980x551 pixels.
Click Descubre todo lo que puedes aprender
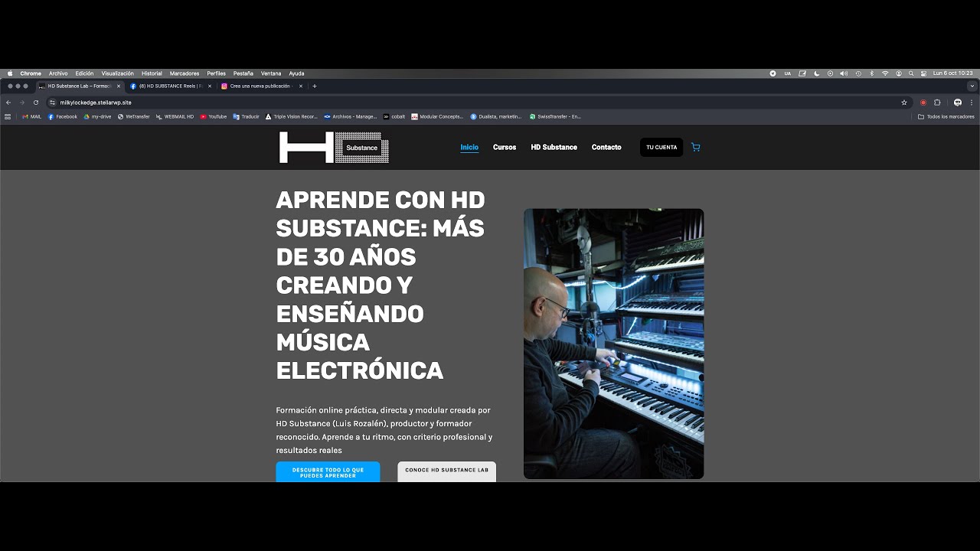click(x=328, y=472)
